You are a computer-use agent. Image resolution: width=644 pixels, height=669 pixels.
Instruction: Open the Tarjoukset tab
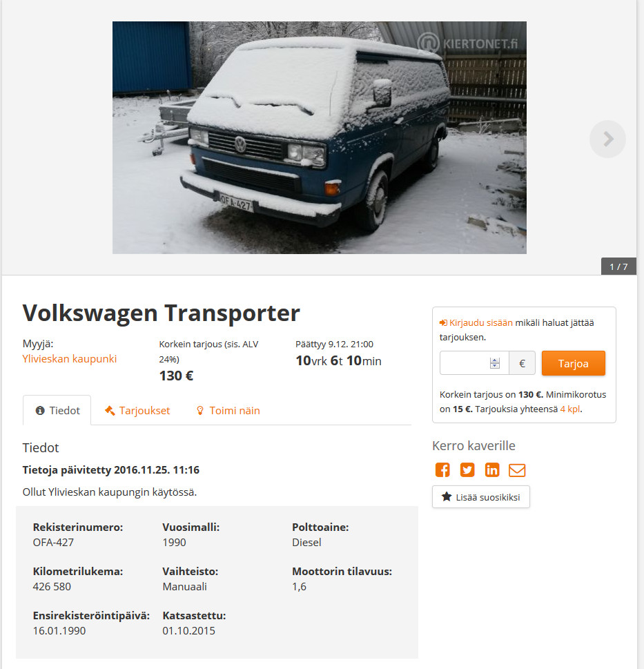click(x=137, y=411)
